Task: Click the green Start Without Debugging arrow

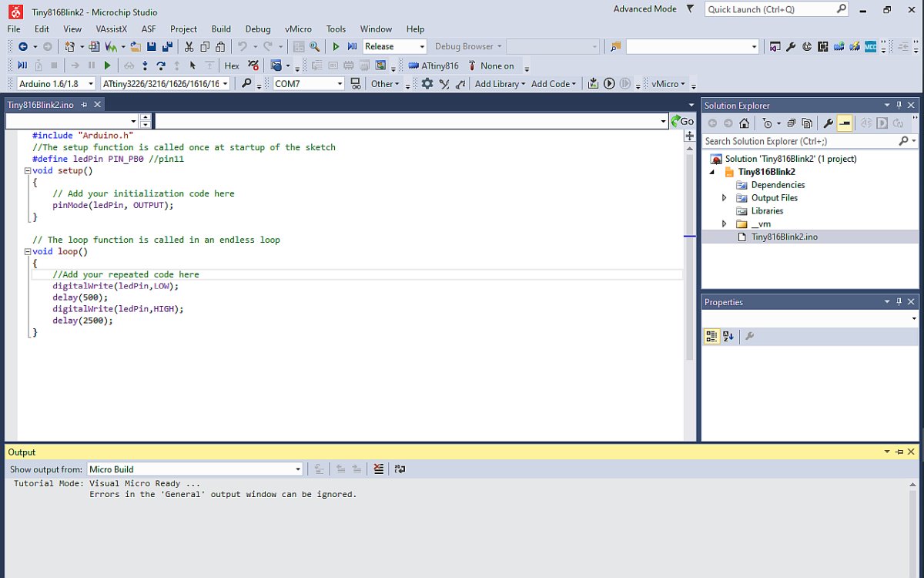Action: [x=336, y=47]
